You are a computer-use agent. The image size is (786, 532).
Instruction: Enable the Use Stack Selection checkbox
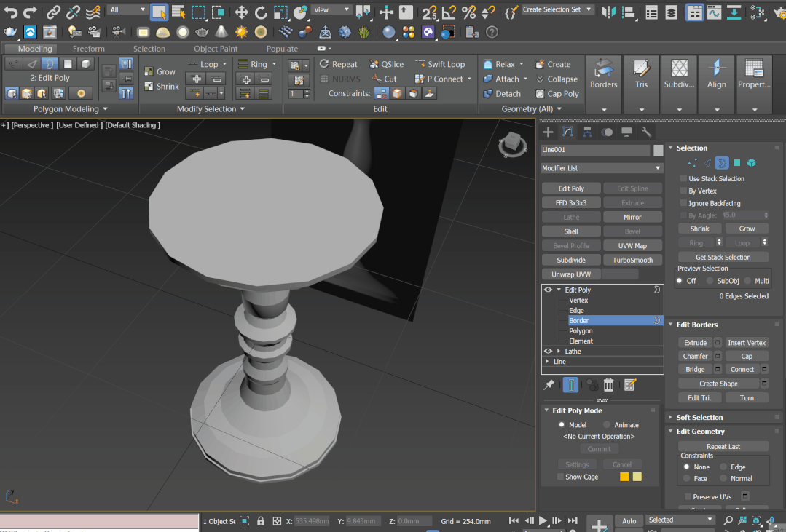(x=683, y=178)
